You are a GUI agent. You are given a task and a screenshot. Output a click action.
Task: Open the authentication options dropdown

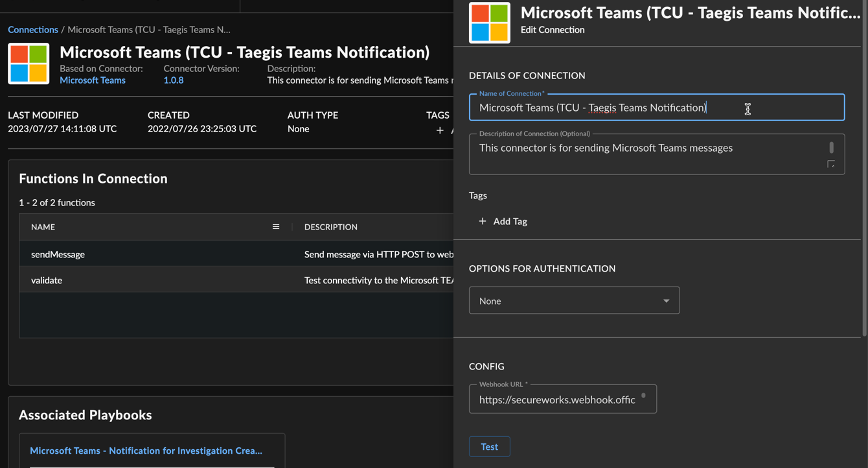[575, 301]
